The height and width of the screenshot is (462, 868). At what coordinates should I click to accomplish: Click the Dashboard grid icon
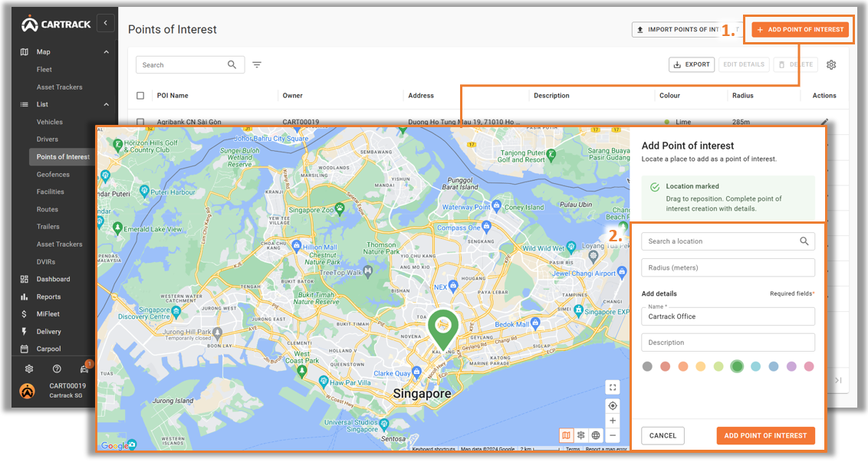click(25, 280)
